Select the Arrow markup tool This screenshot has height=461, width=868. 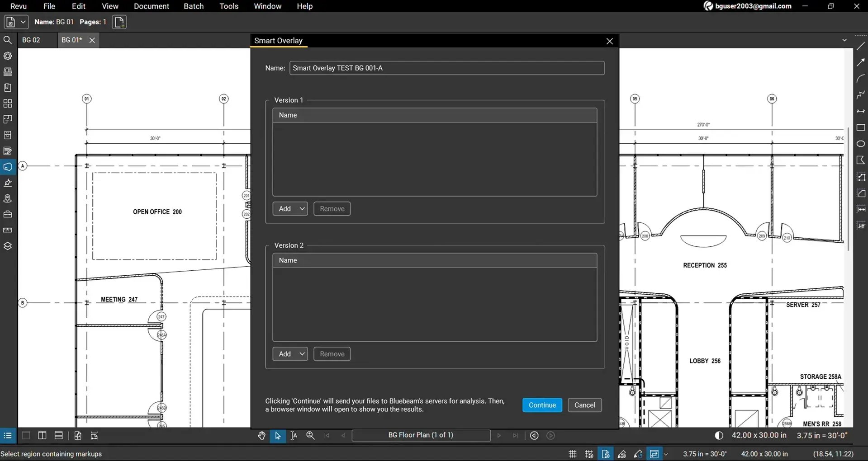click(x=861, y=62)
